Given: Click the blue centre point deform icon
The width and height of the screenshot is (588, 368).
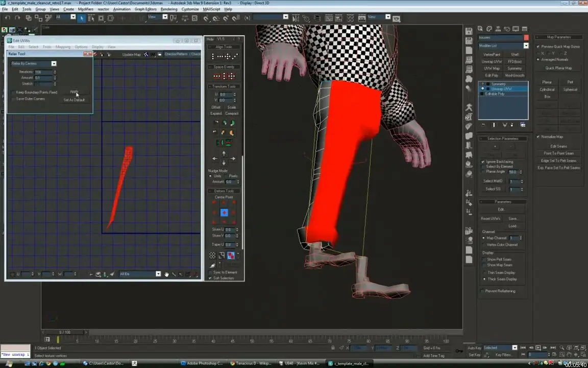Looking at the screenshot, I should [x=224, y=213].
